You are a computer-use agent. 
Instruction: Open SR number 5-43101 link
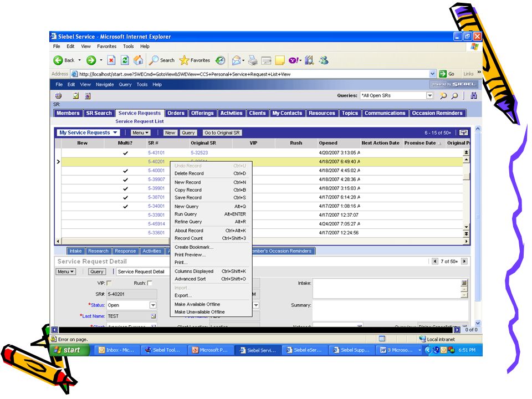156,153
